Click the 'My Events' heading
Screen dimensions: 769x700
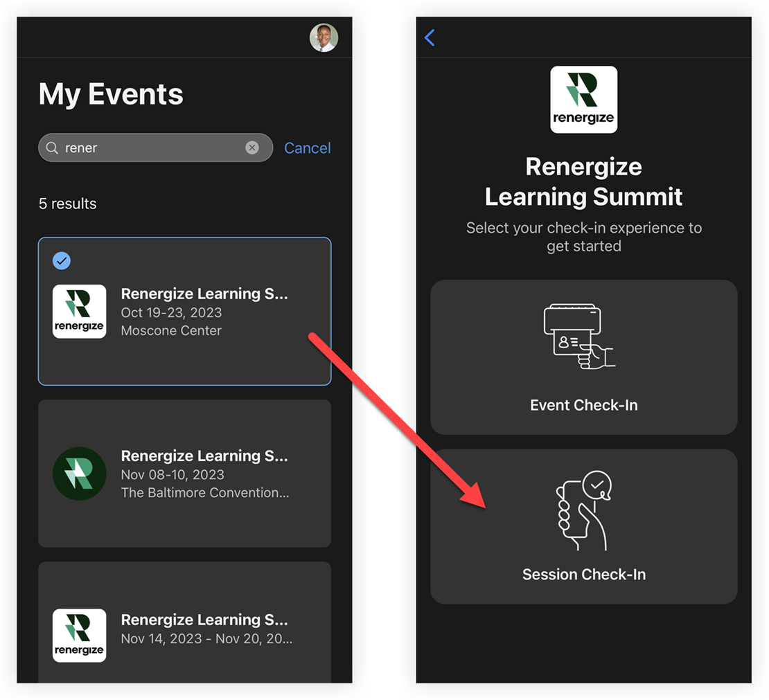pos(111,94)
